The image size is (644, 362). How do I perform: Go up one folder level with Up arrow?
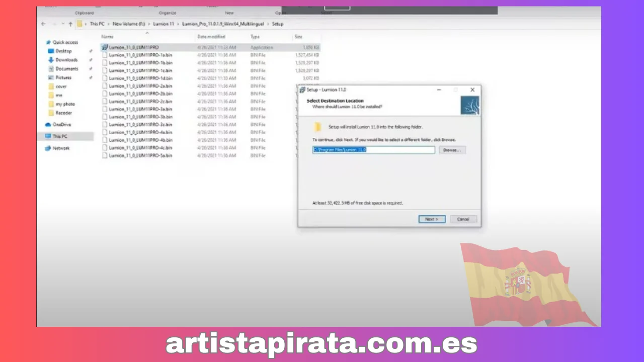click(70, 24)
